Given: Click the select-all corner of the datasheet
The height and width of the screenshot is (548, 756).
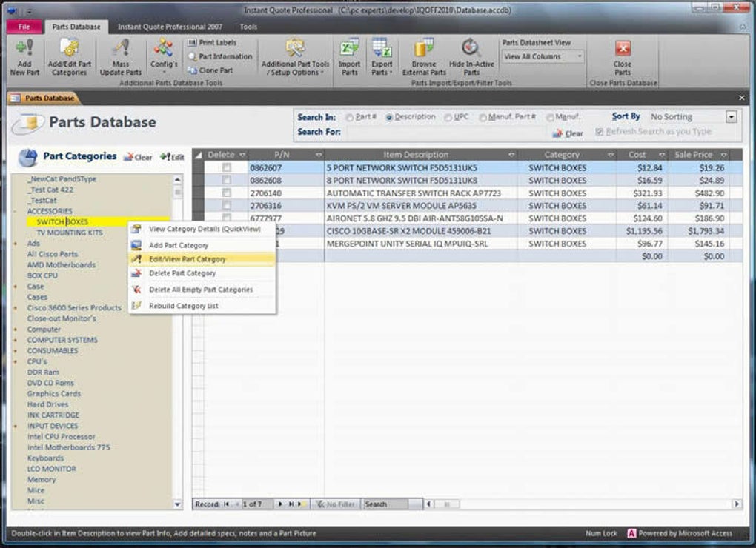Looking at the screenshot, I should tap(198, 155).
